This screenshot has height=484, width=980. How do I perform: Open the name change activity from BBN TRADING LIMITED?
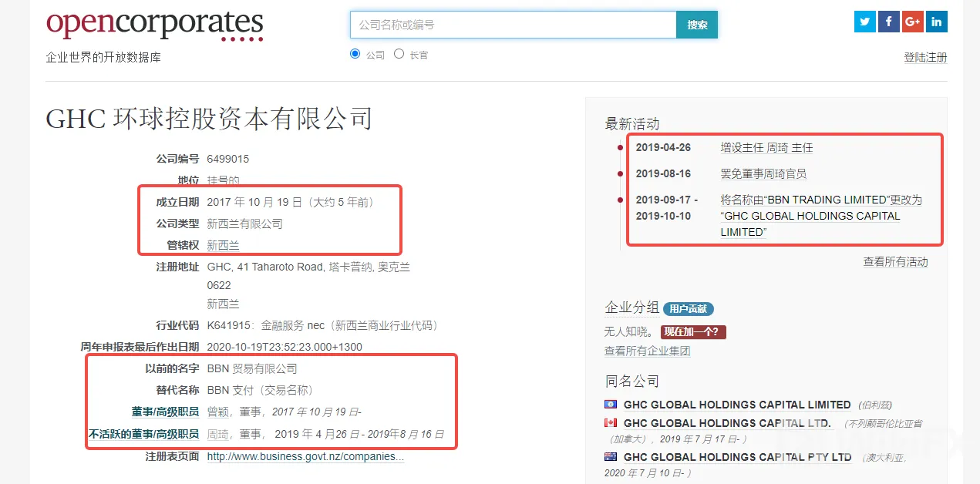click(821, 216)
